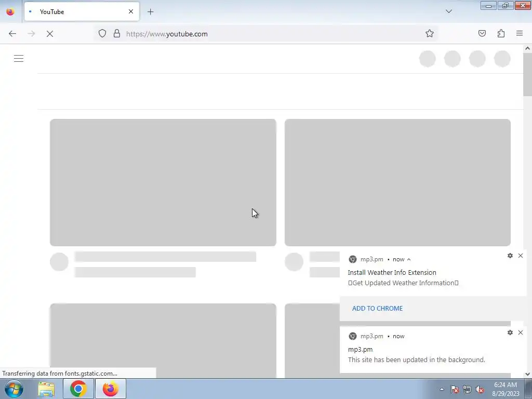
Task: Open Firefox application hamburger menu
Action: coord(520,34)
